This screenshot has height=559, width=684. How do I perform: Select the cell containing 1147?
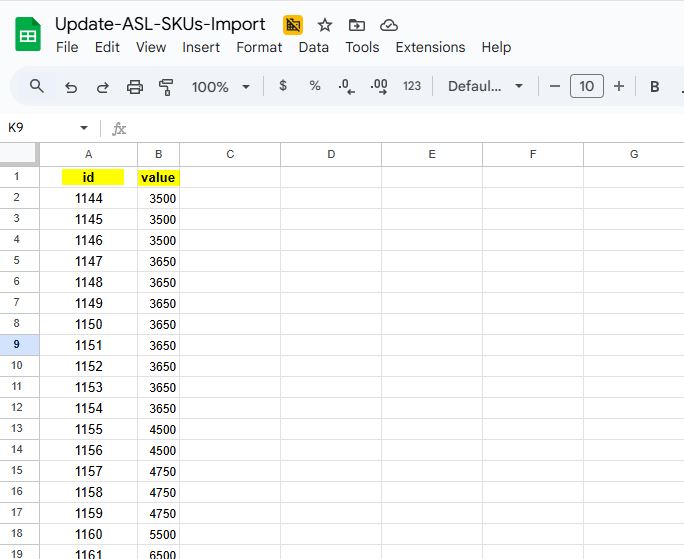tap(89, 261)
